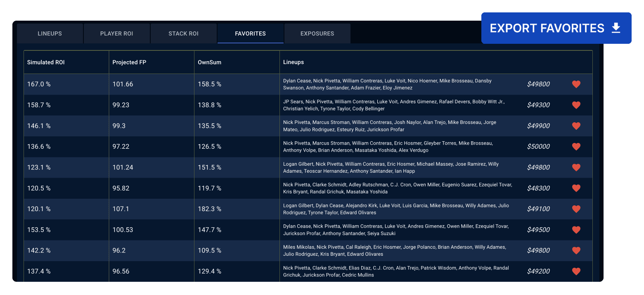The image size is (644, 295).
Task: Unfavorite the 167.0 % ROI lineup heart
Action: [x=576, y=84]
